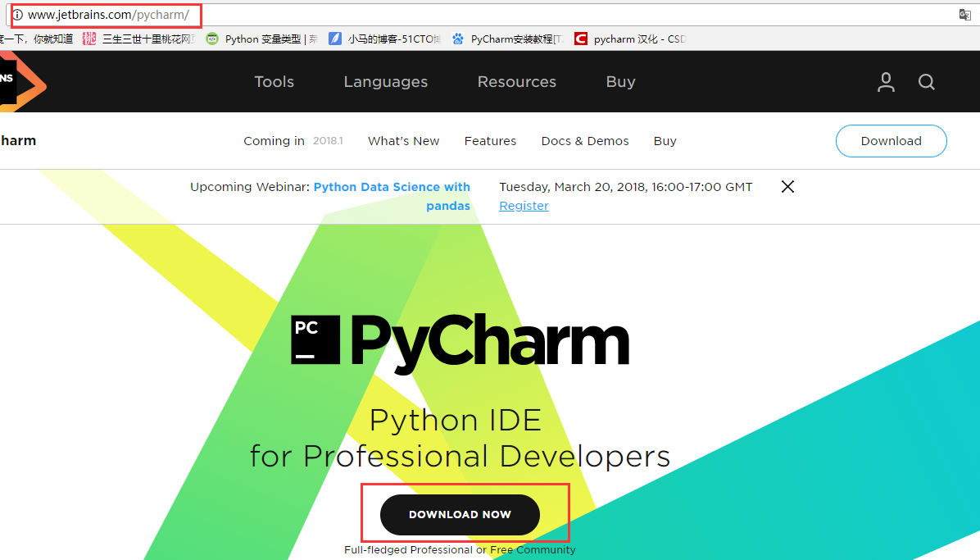Open the 你就知道 bookmark

[36, 39]
